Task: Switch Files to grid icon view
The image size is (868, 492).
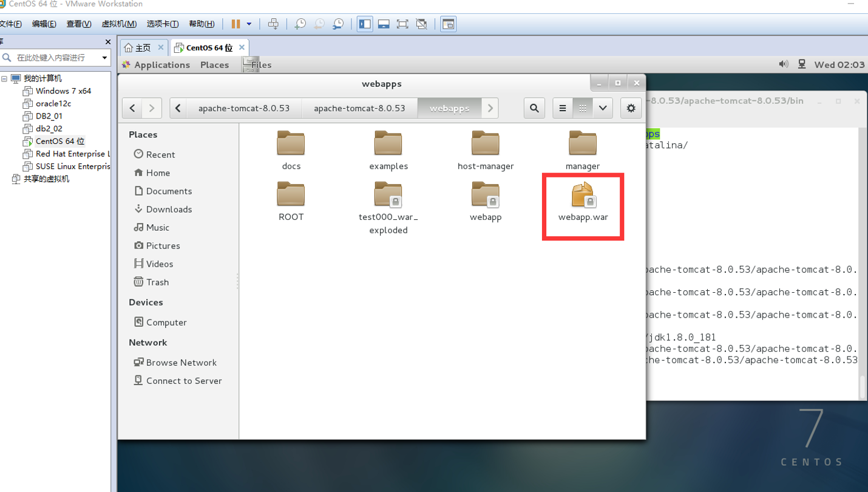Action: click(582, 108)
